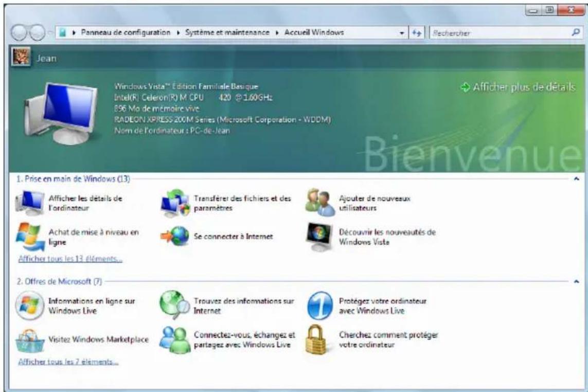The image size is (588, 392).
Task: Select Accueil Windows breadcrumb
Action: [314, 32]
